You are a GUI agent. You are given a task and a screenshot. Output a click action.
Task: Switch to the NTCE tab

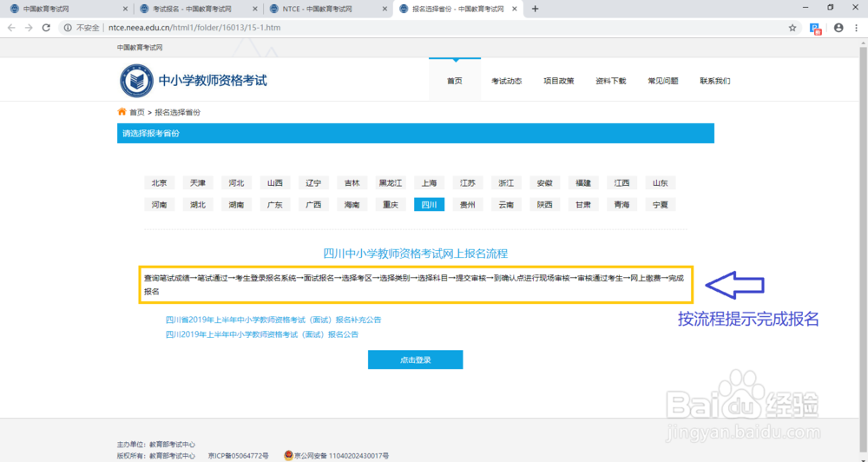click(328, 9)
